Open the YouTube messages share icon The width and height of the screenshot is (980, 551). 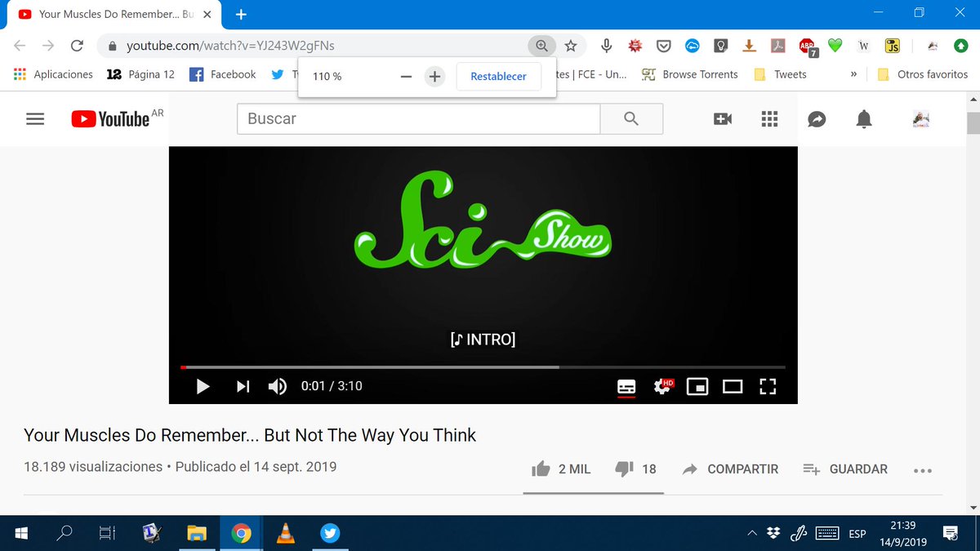tap(817, 119)
